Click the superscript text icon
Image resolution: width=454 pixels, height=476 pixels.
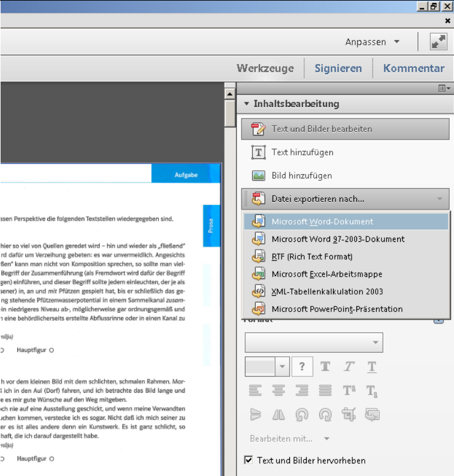pos(349,390)
